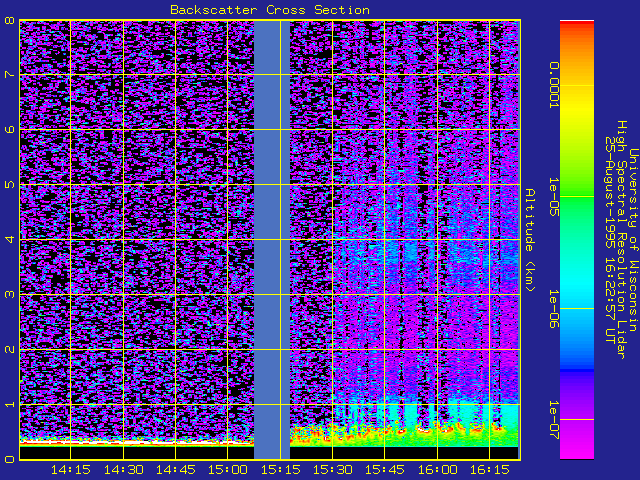Click the '25-August-1995 16:22:57 UT' timestamp
640x480 pixels.
610,240
